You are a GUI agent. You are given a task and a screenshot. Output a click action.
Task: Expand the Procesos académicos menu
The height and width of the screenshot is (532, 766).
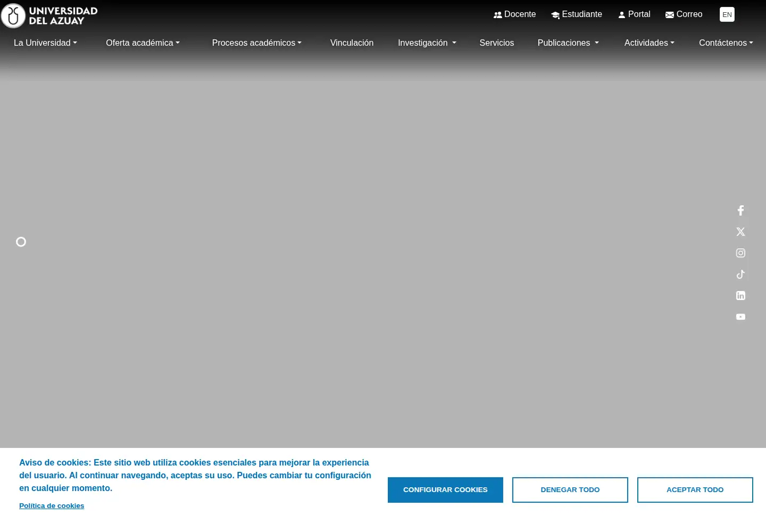coord(256,43)
